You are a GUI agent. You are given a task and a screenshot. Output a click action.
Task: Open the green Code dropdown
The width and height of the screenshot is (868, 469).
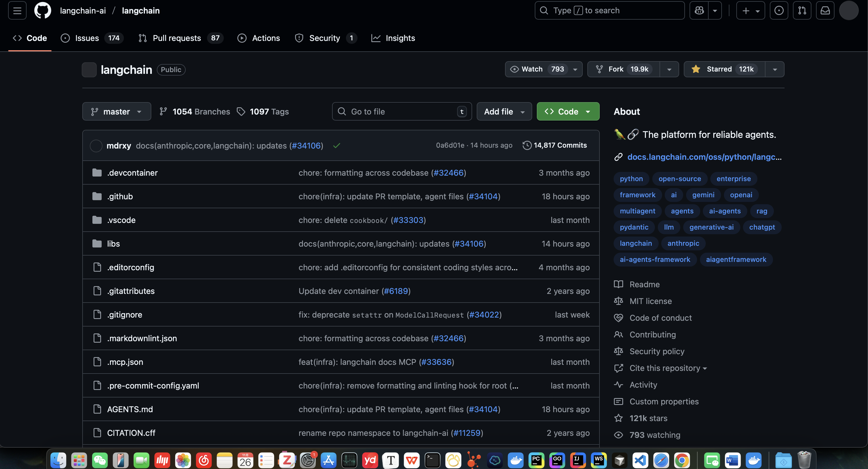click(568, 111)
